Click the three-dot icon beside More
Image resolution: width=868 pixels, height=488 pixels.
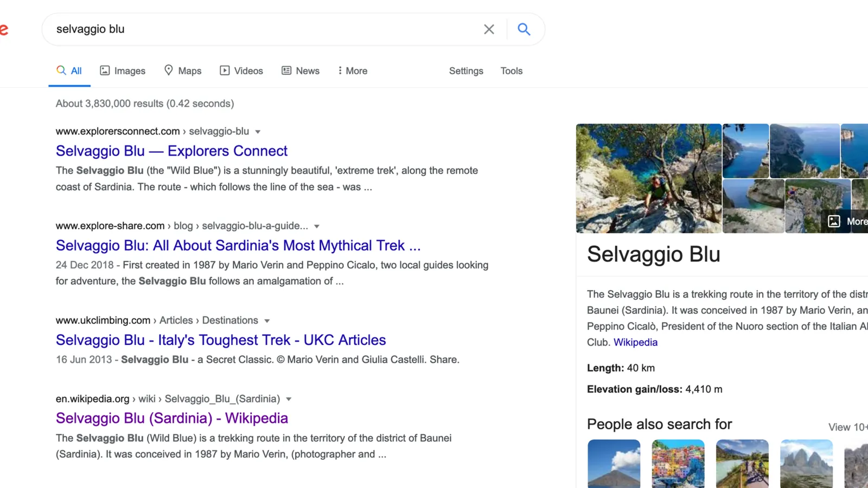coord(340,70)
